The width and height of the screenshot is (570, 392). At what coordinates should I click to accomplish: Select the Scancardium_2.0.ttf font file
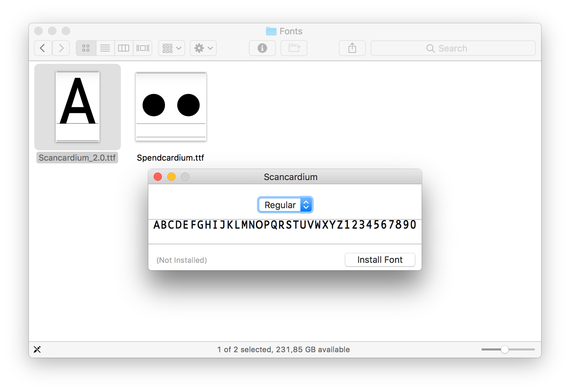tap(77, 107)
